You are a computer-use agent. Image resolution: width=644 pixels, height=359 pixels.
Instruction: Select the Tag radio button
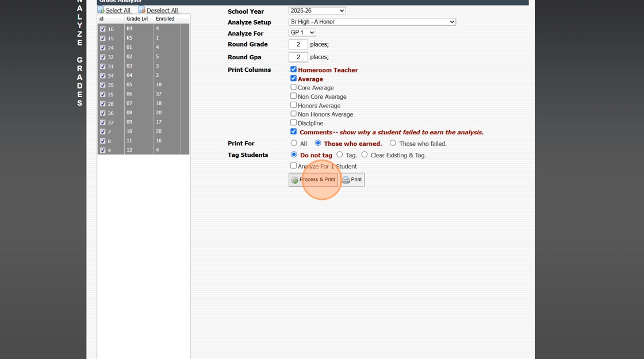pos(340,155)
